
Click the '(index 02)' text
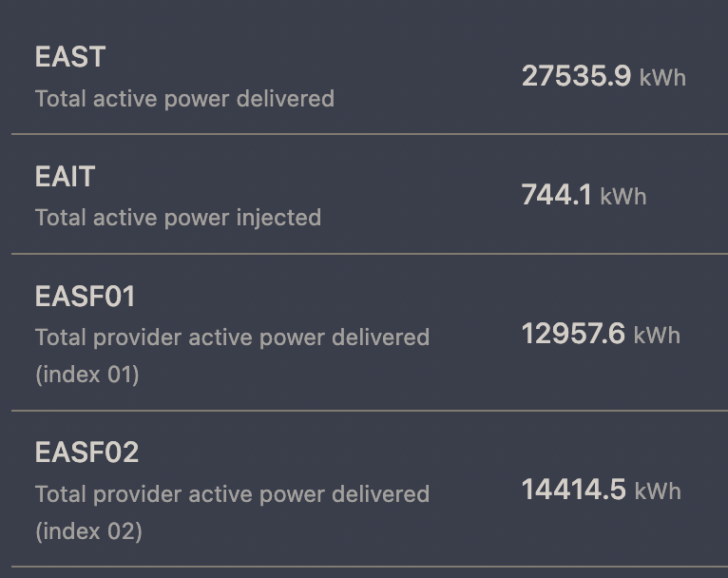pyautogui.click(x=88, y=531)
